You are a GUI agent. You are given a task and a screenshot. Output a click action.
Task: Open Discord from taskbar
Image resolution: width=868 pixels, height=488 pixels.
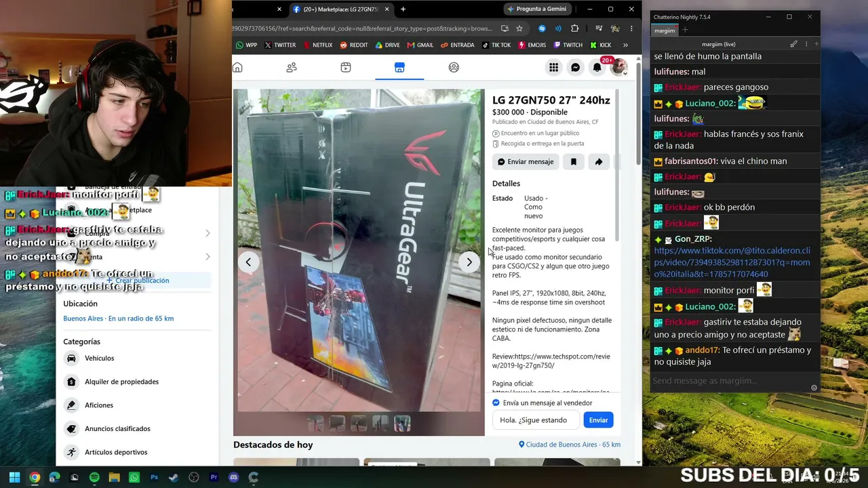click(234, 477)
